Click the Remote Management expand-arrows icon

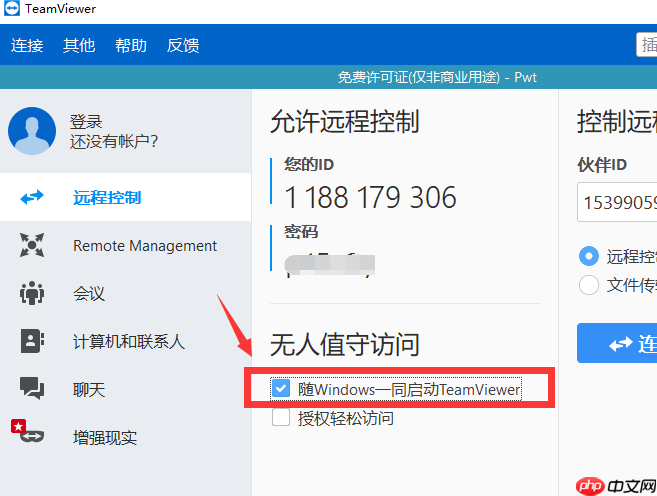pyautogui.click(x=32, y=245)
